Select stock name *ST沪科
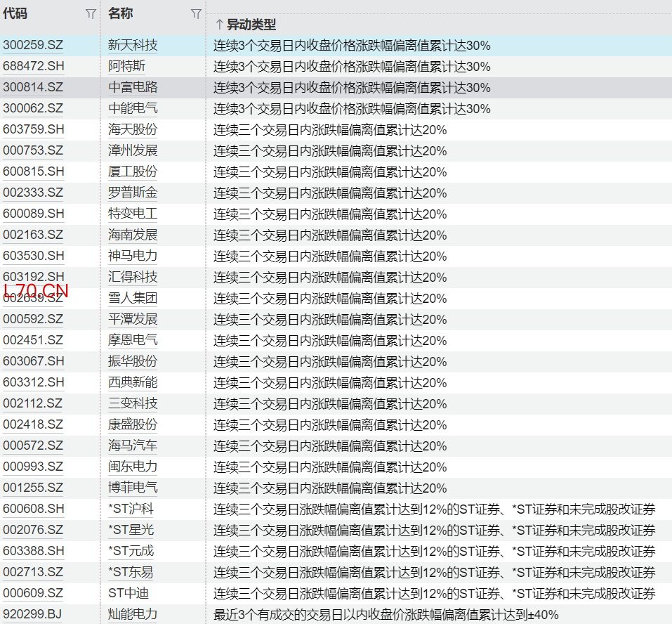Viewport: 672px width, 624px height. point(131,509)
